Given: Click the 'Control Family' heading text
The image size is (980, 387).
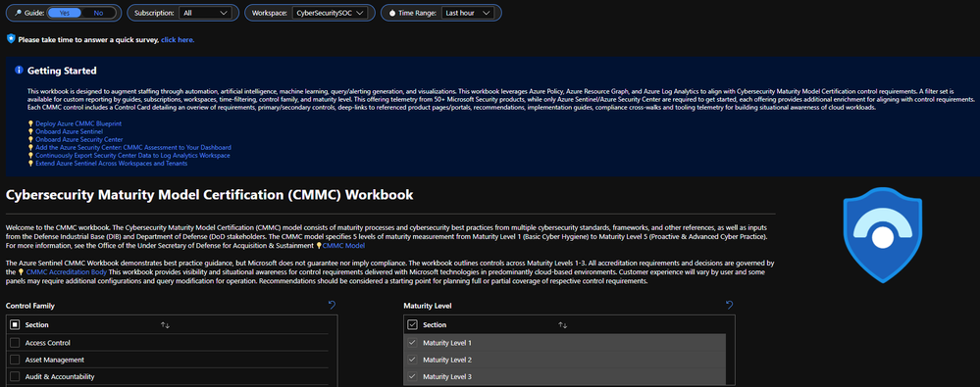Looking at the screenshot, I should pyautogui.click(x=30, y=306).
